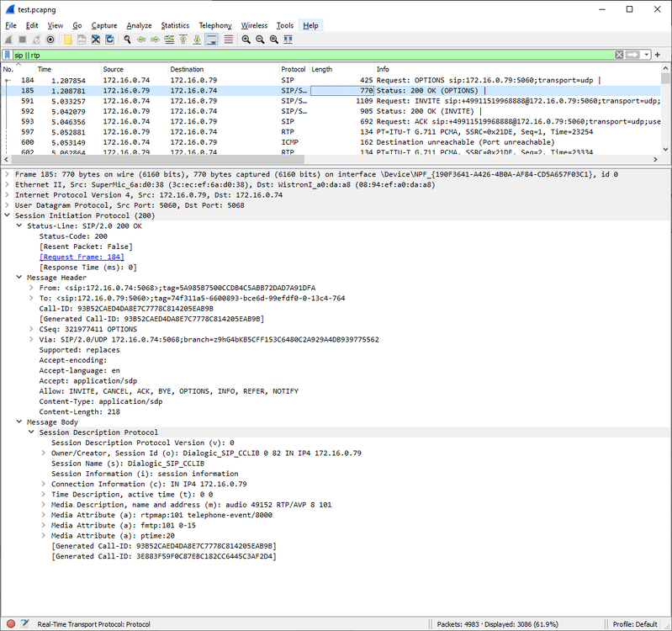Image resolution: width=672 pixels, height=631 pixels.
Task: Select the Call-ID header line
Action: pyautogui.click(x=126, y=309)
